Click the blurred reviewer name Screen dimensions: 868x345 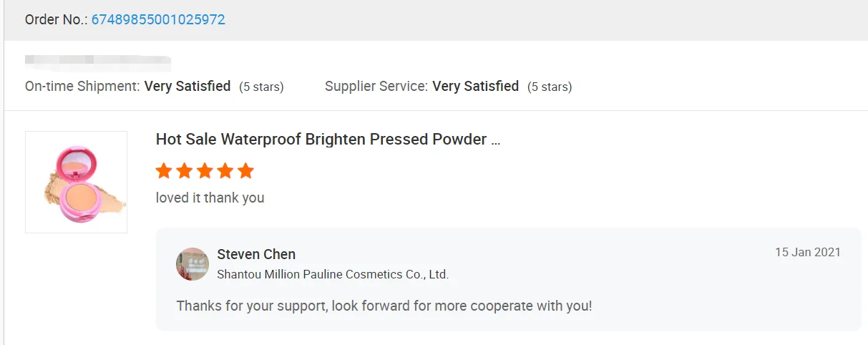97,60
